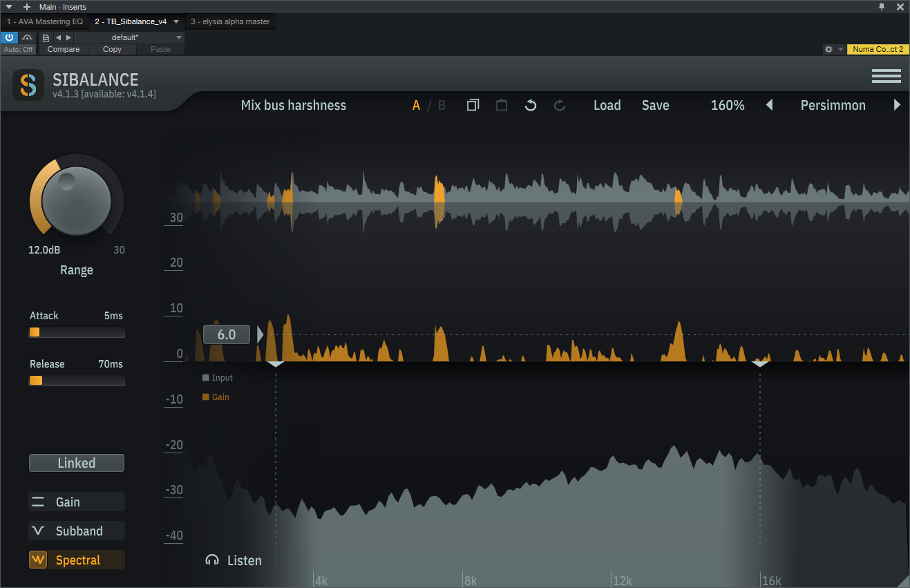Click the 12.0dB Range value

click(x=44, y=250)
